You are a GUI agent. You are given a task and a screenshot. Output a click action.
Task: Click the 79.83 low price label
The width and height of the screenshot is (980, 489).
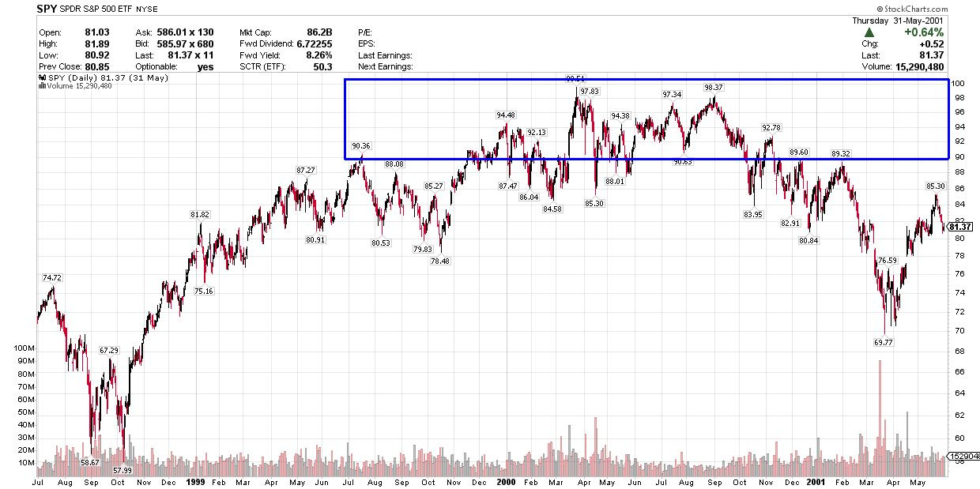(x=423, y=249)
